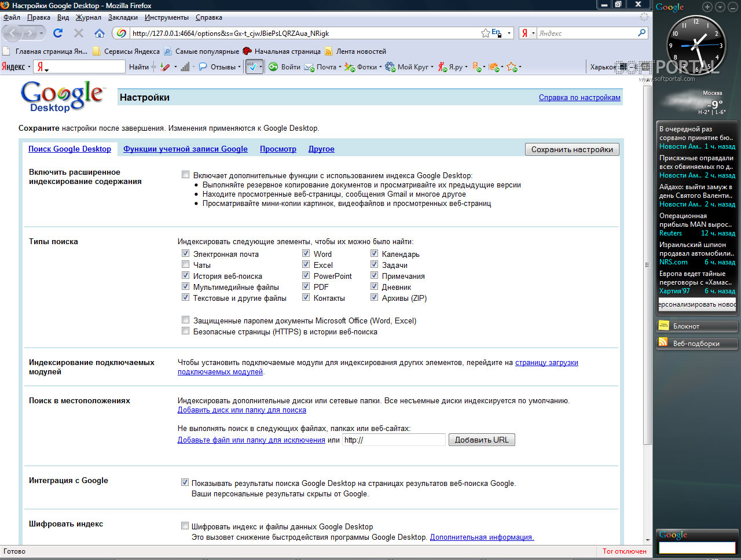741x560 pixels.
Task: Open the Правка menu
Action: (39, 17)
